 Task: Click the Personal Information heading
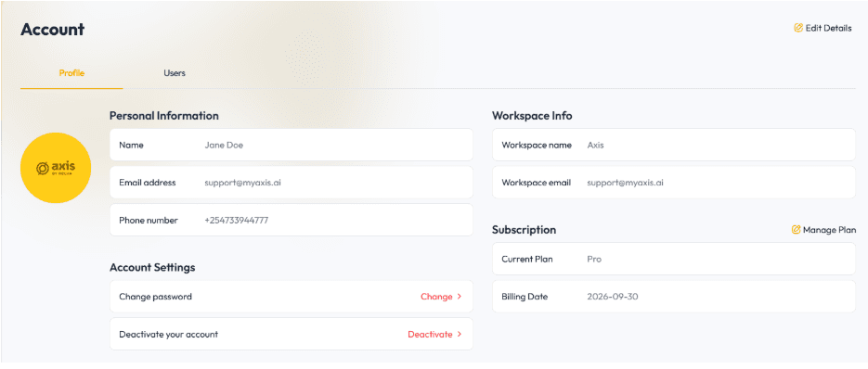pyautogui.click(x=164, y=116)
